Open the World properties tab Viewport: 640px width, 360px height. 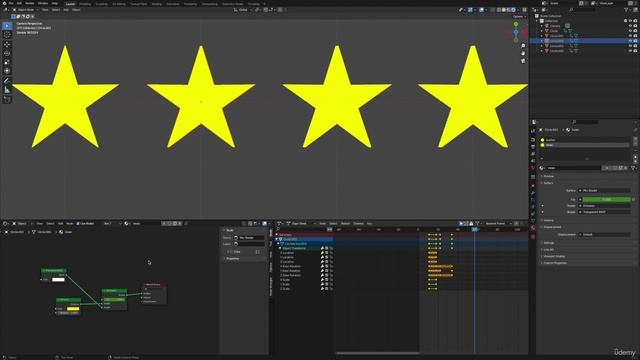tap(533, 168)
